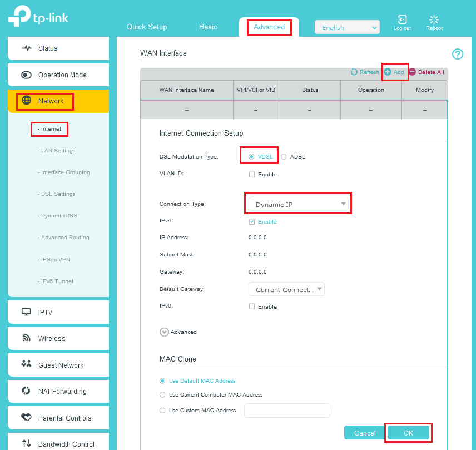Open the help question mark icon

(458, 54)
